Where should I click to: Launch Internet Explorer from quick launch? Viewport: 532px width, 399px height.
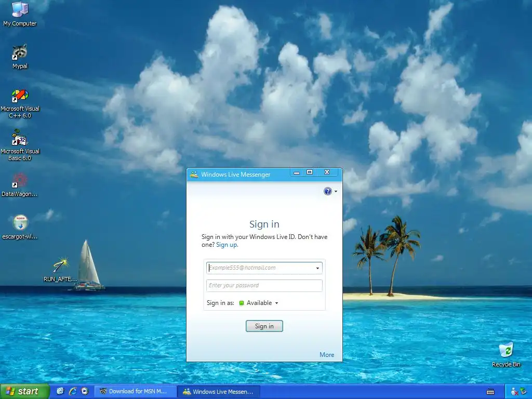coord(73,391)
